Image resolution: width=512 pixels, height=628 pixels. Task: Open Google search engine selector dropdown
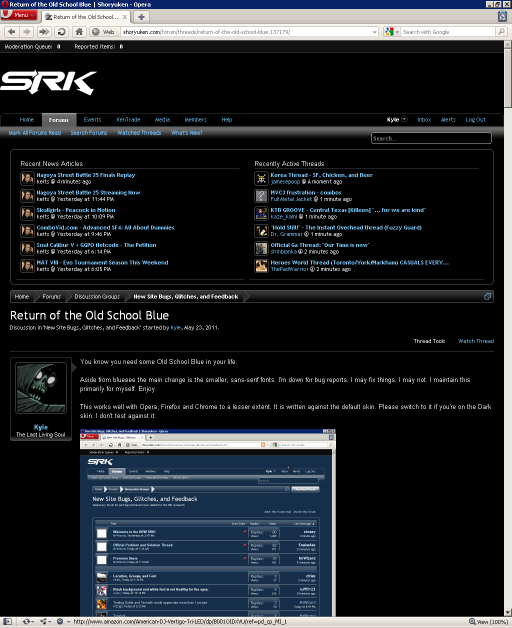[392, 32]
